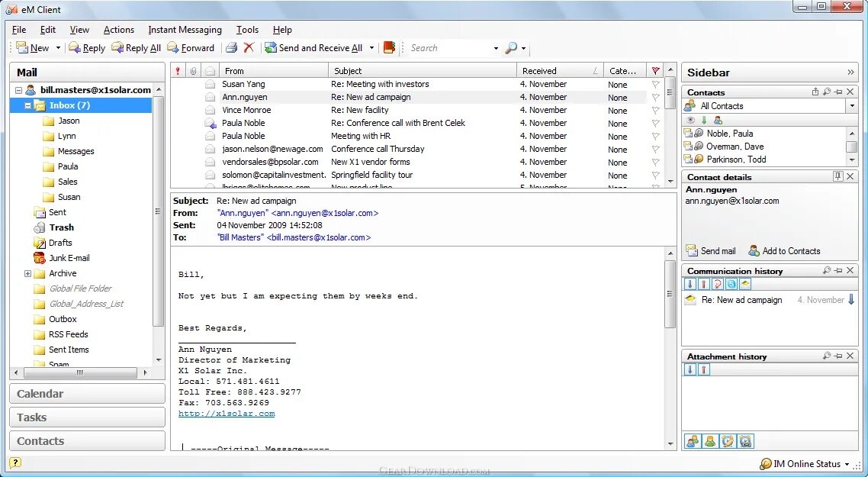Click the search icon in the Contacts panel
The width and height of the screenshot is (868, 477).
[x=827, y=92]
